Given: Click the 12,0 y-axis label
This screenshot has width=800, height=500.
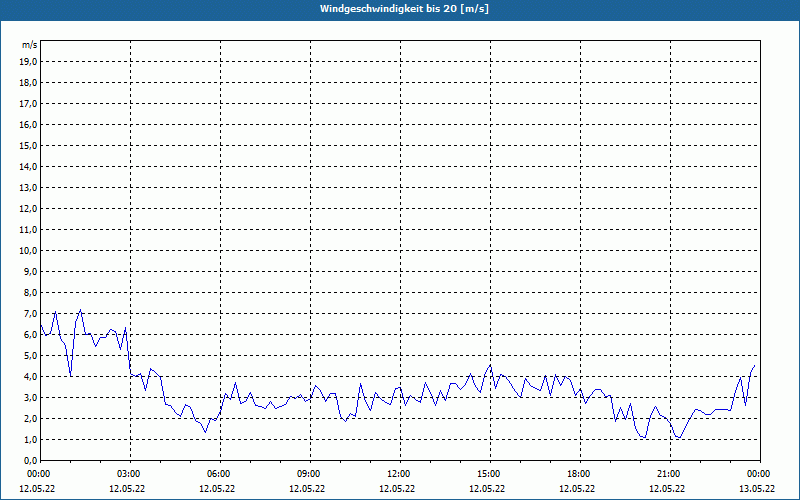Looking at the screenshot, I should [28, 209].
